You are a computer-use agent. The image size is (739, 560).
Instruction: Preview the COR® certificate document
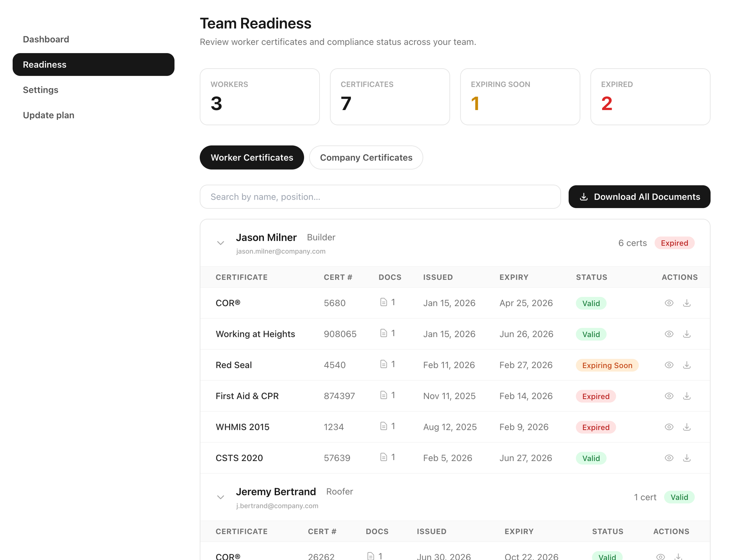tap(669, 303)
